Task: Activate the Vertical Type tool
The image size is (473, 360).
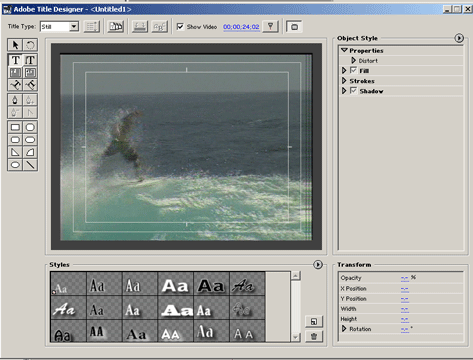Action: click(x=30, y=60)
